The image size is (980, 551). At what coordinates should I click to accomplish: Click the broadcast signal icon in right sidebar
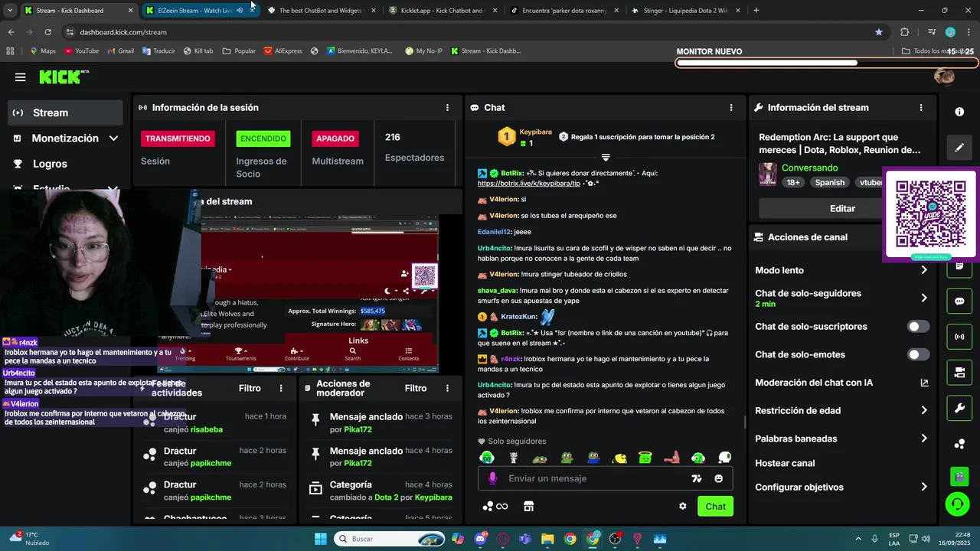click(x=959, y=337)
